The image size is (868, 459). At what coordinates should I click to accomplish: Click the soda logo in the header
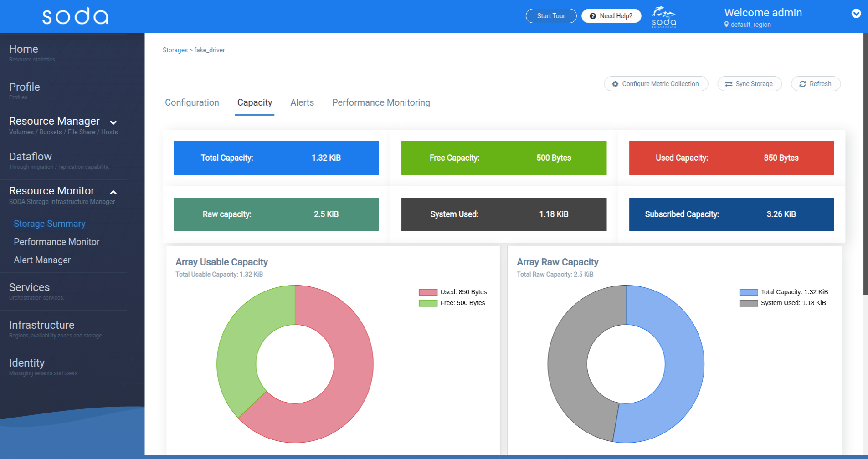click(75, 16)
